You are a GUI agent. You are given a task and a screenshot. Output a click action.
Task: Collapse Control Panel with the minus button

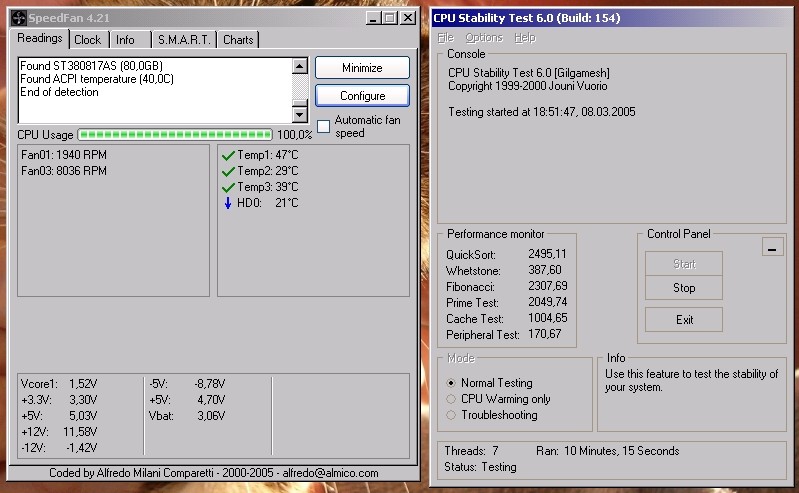[x=773, y=248]
